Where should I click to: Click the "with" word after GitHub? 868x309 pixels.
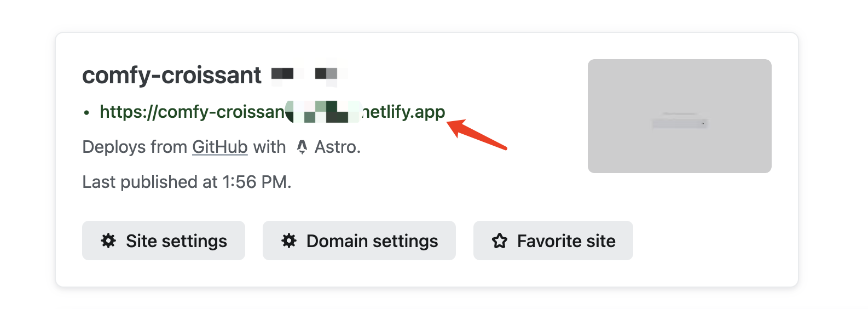coord(269,147)
